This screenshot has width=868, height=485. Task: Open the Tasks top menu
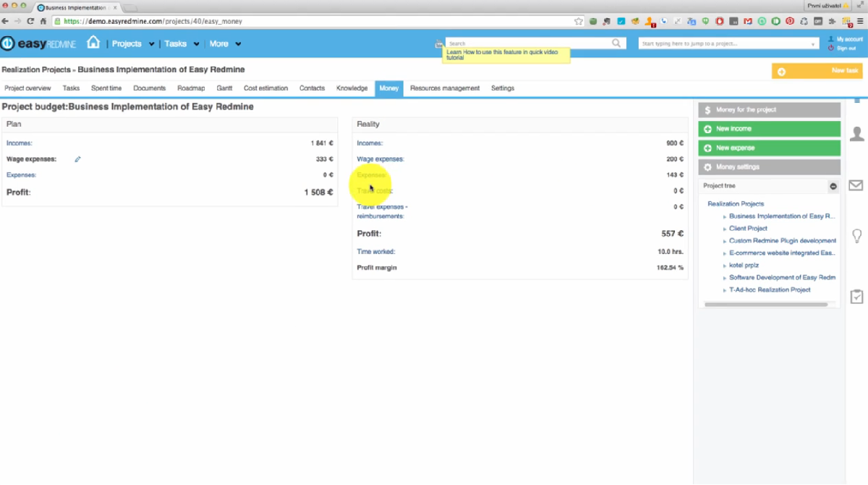(176, 43)
